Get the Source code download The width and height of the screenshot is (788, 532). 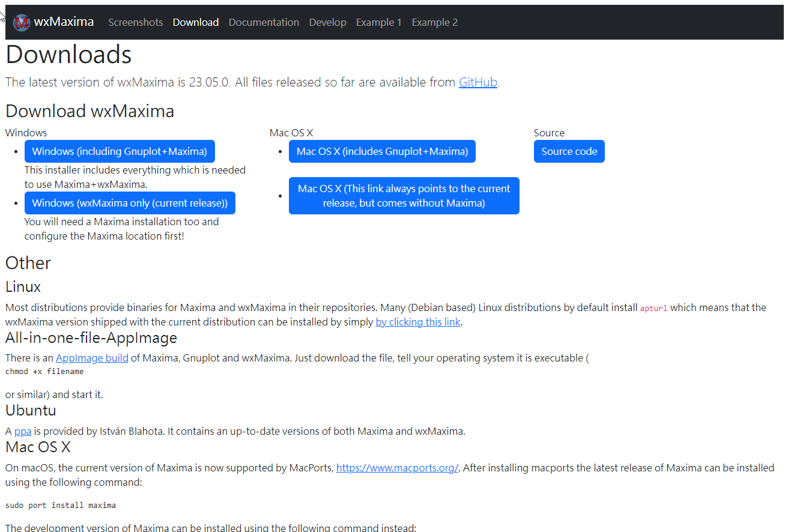click(569, 151)
